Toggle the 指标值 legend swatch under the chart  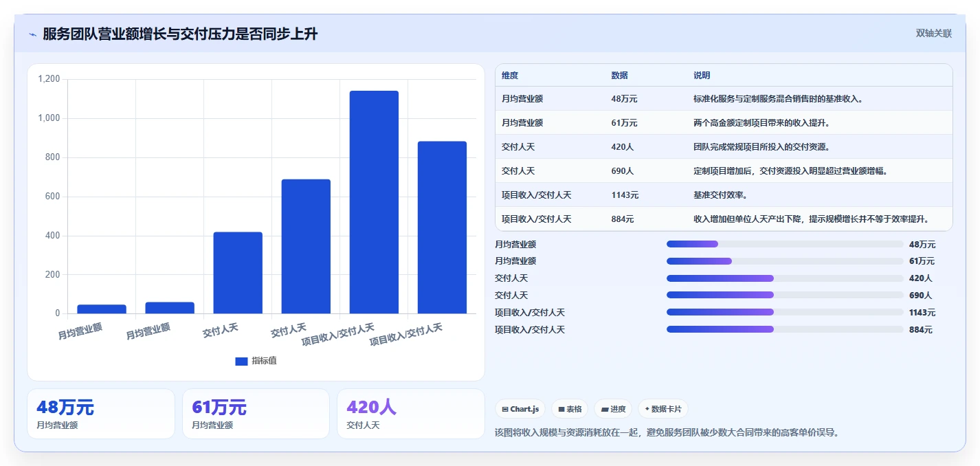[241, 361]
